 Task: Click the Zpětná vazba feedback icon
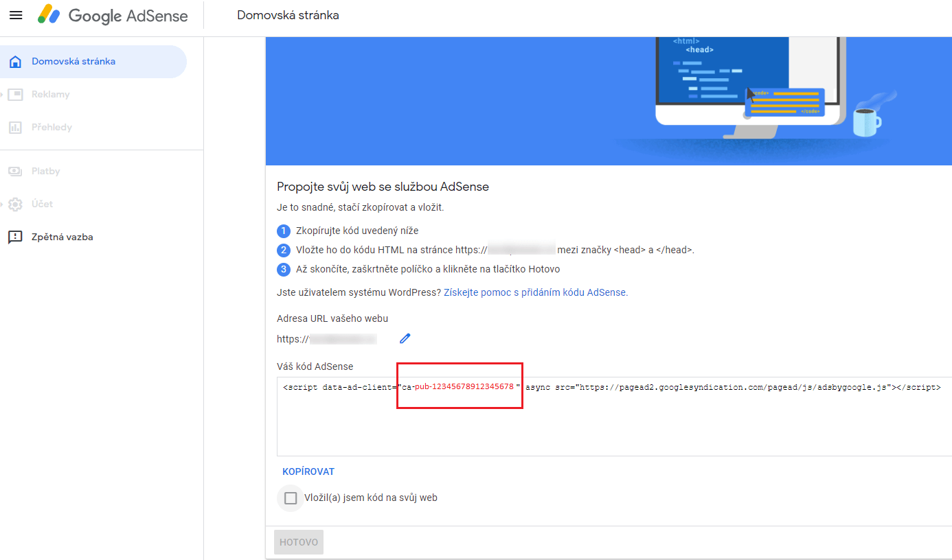pyautogui.click(x=15, y=237)
